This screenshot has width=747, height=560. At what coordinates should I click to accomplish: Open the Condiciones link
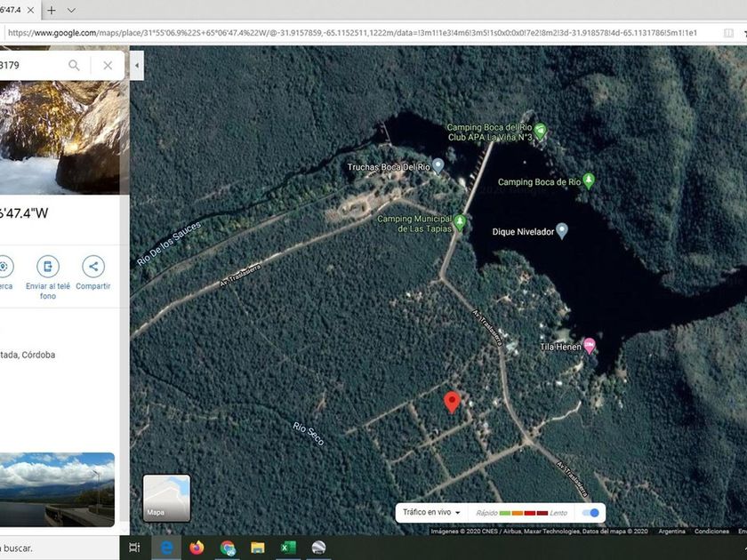tap(711, 532)
